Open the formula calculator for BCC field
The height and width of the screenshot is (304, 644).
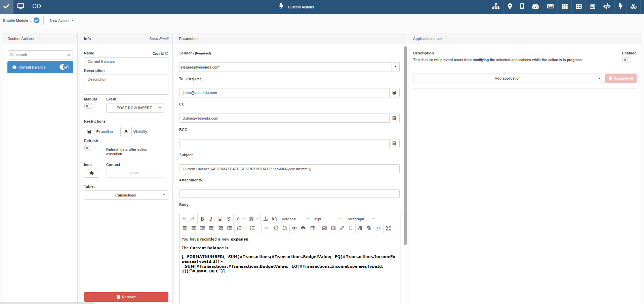pyautogui.click(x=394, y=144)
